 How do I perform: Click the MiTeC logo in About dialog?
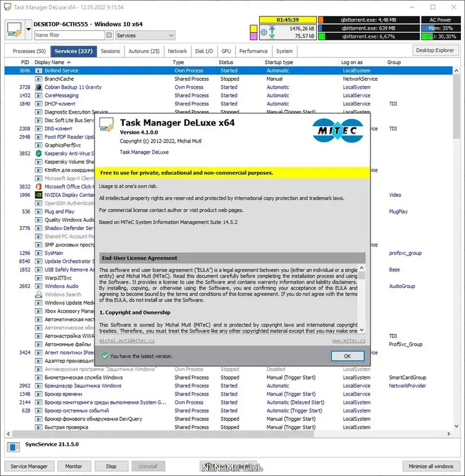point(338,131)
